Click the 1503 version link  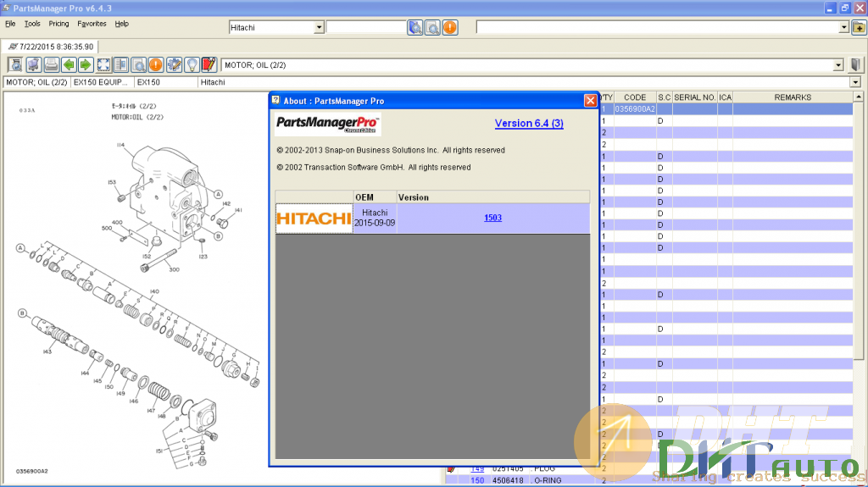pos(492,218)
